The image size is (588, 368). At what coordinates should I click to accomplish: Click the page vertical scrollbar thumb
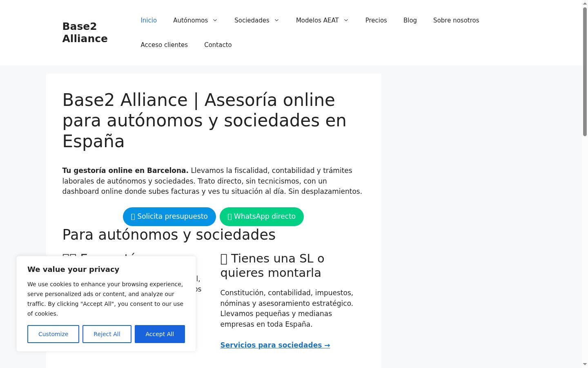(585, 72)
